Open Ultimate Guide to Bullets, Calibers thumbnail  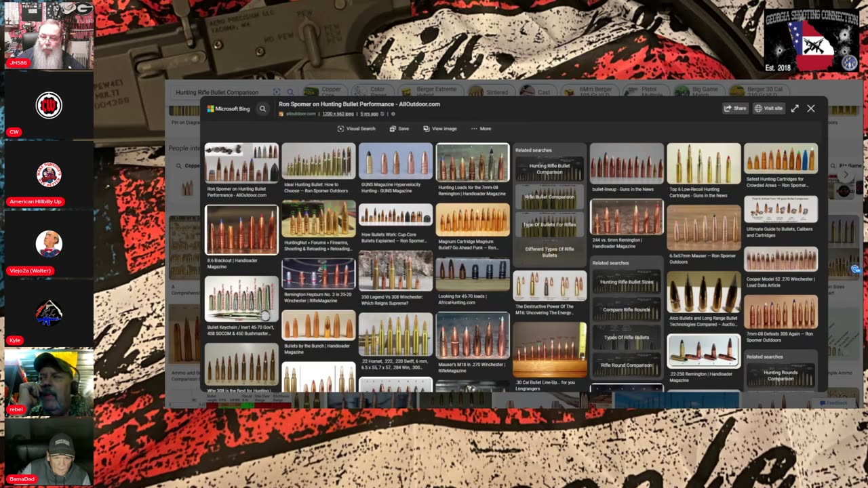[781, 210]
